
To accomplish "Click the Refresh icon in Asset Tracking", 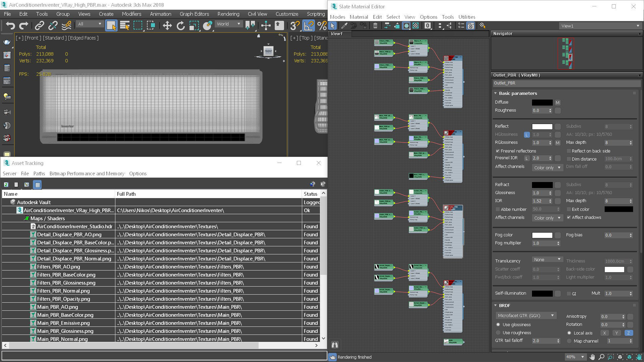I will (6, 185).
